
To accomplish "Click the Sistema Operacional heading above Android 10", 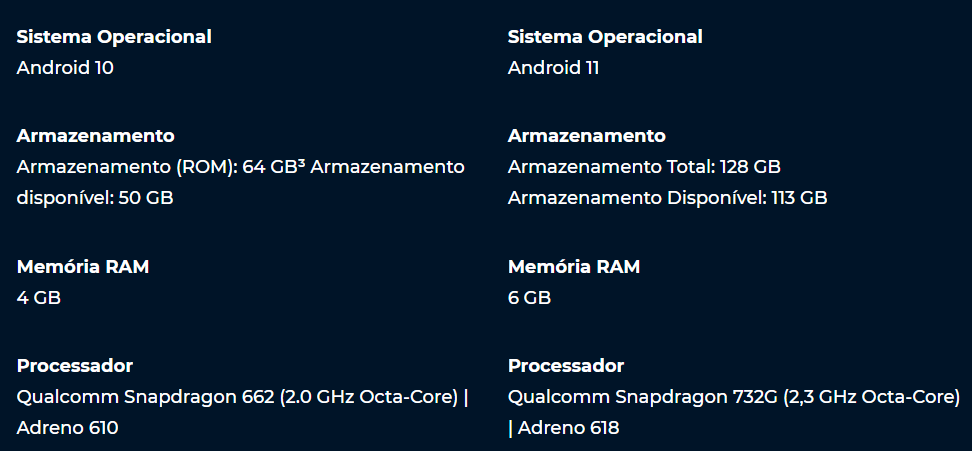I will pyautogui.click(x=114, y=37).
